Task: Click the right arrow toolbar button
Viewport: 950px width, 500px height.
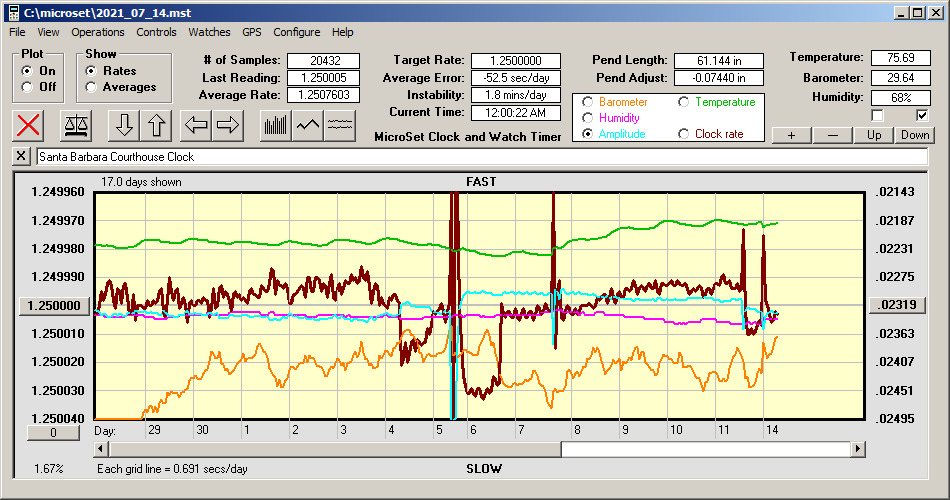Action: (x=228, y=125)
